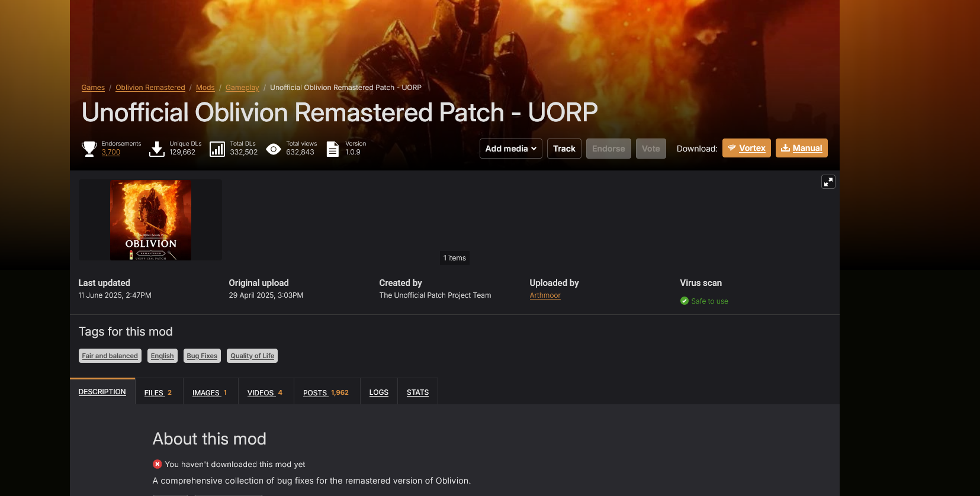Click the Unique DLs download icon
The height and width of the screenshot is (496, 980).
pyautogui.click(x=157, y=149)
